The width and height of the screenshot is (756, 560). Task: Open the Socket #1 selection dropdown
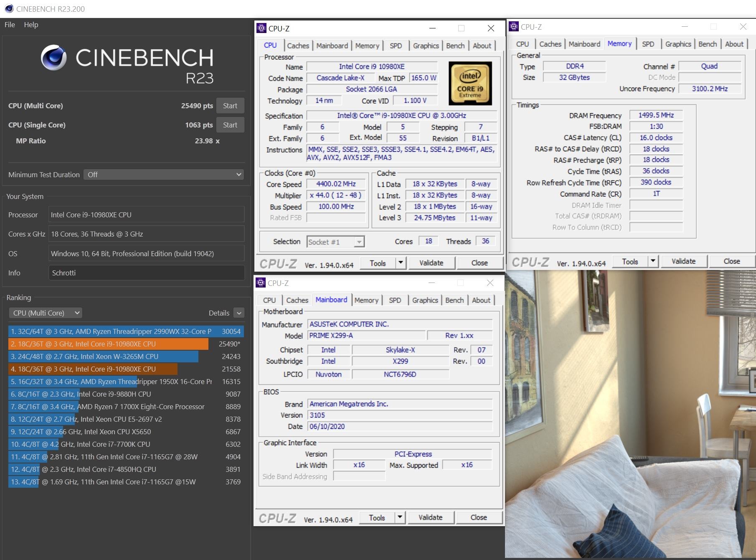point(336,242)
